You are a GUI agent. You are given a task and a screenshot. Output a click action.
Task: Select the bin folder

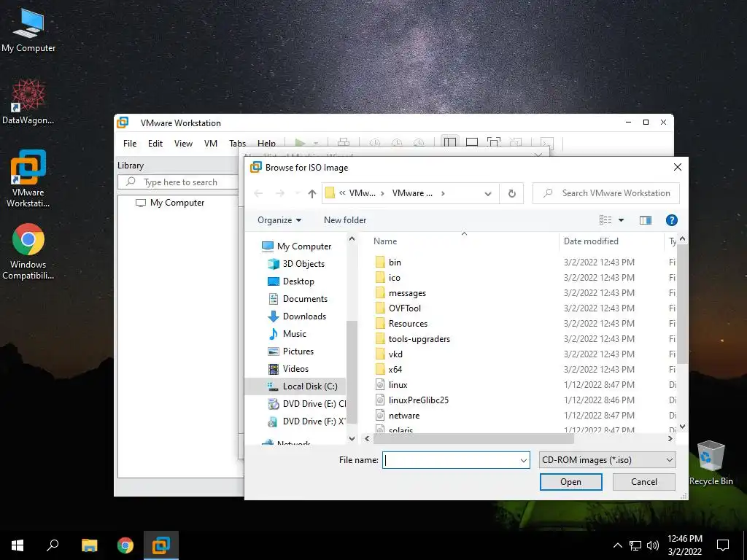[388, 262]
